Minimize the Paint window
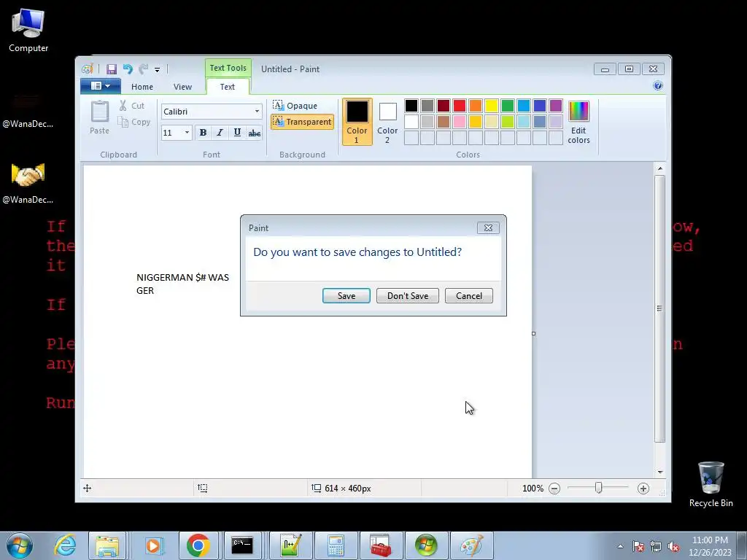This screenshot has width=747, height=560. point(605,69)
